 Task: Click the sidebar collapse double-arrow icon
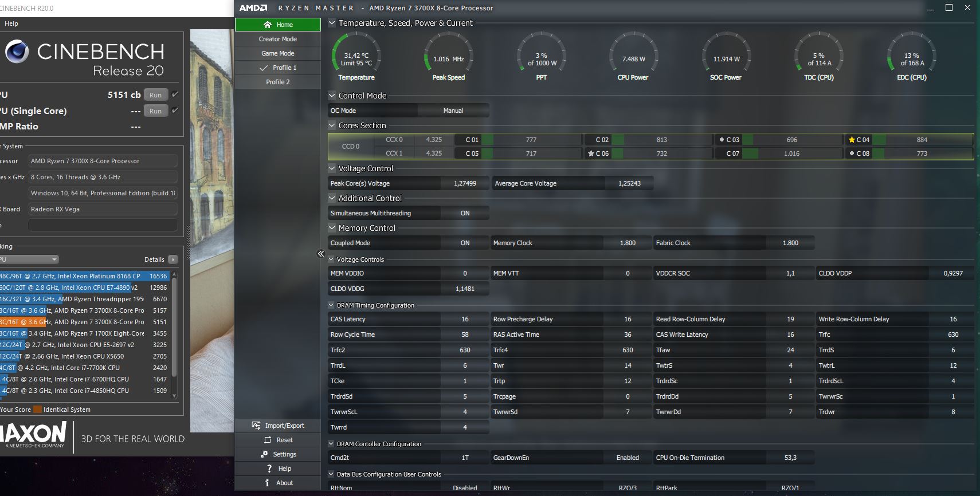(321, 254)
